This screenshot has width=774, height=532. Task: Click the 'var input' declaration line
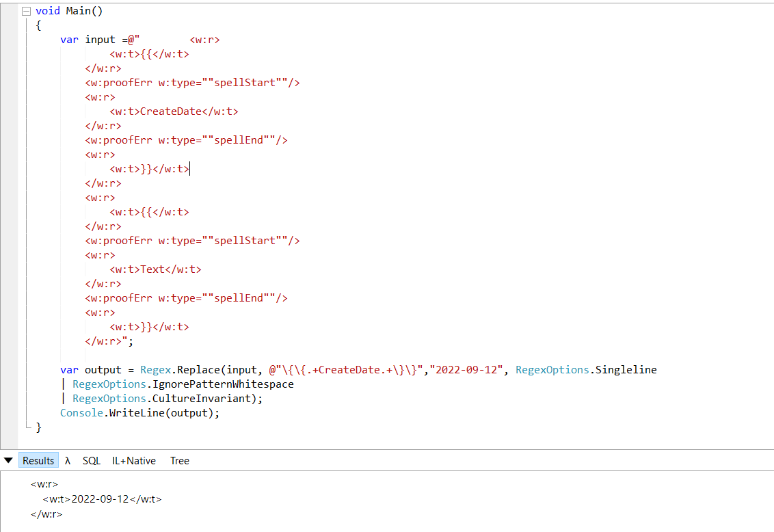pos(140,40)
